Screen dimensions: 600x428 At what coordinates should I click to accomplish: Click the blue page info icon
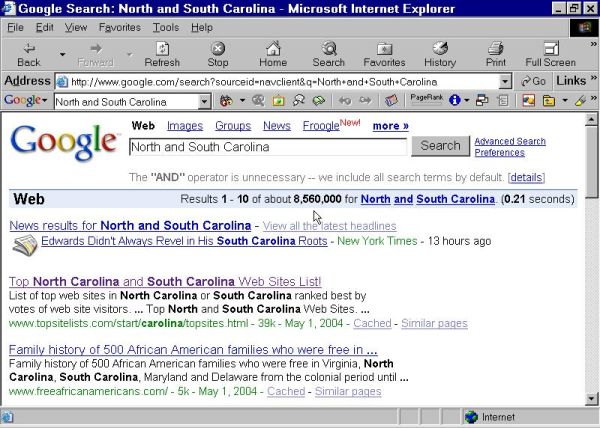tap(455, 100)
